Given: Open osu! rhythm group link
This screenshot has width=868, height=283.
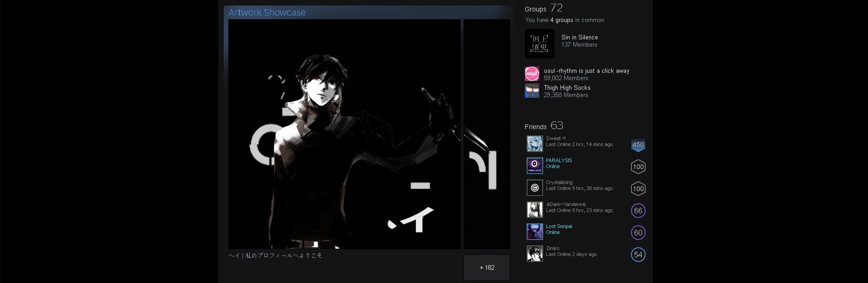Looking at the screenshot, I should (x=587, y=71).
